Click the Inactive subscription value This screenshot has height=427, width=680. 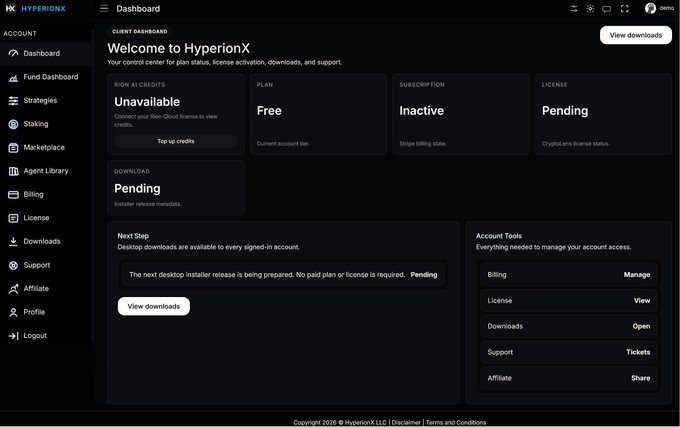[x=422, y=111]
